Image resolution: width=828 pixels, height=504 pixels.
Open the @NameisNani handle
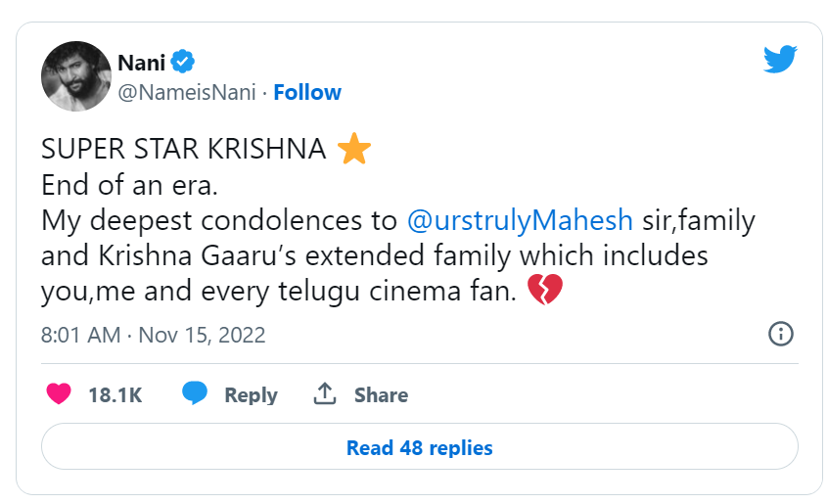coord(186,92)
